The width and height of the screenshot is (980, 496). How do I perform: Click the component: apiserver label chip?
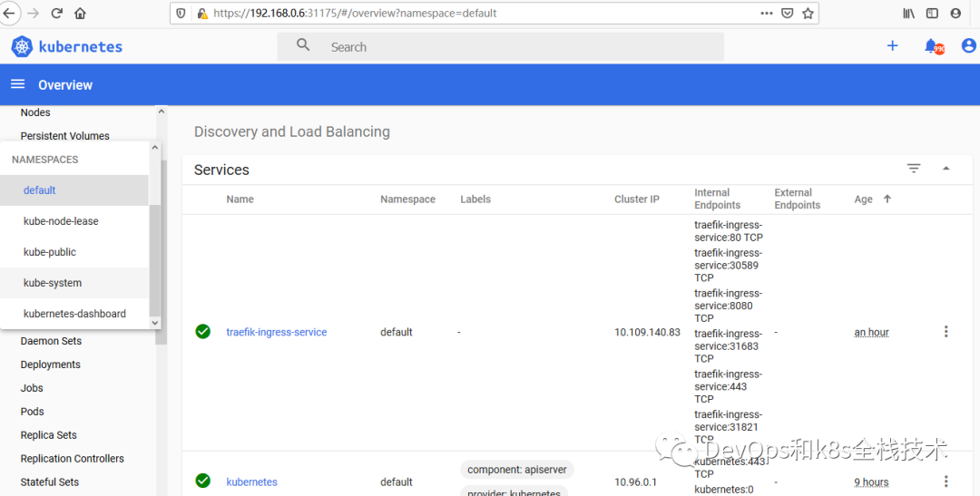(517, 469)
